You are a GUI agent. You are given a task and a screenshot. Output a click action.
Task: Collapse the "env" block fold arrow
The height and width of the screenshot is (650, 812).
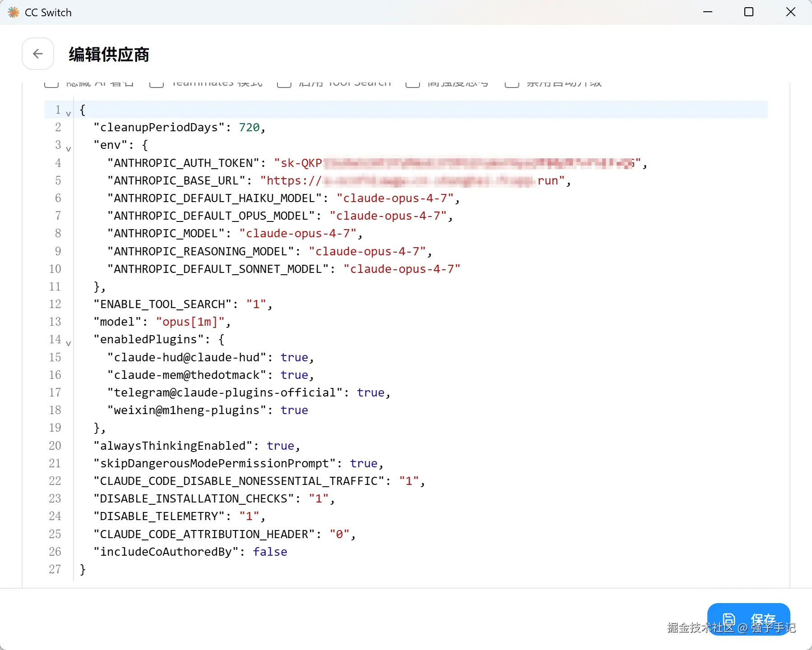(69, 148)
